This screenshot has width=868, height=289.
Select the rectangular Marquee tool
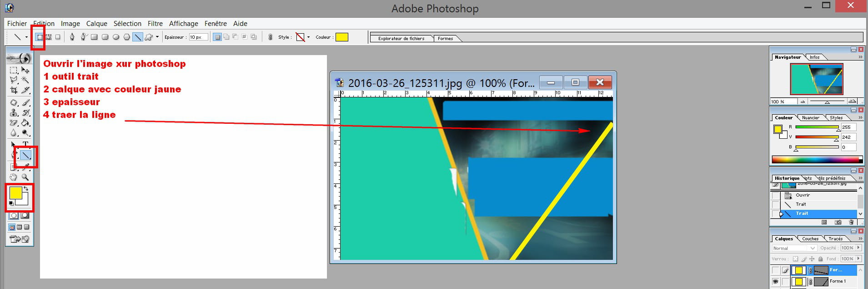(14, 70)
